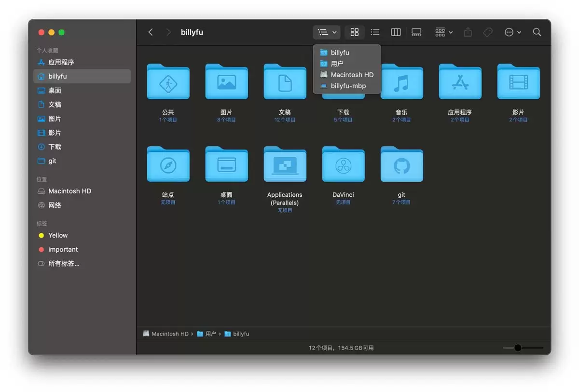579x392 pixels.
Task: Expand the ellipsis action menu
Action: (513, 32)
